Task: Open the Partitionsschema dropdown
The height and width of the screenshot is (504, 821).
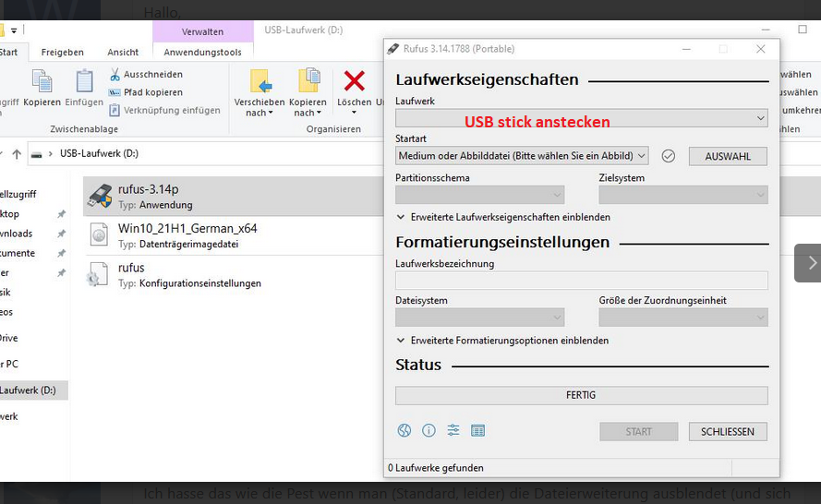Action: pos(479,195)
